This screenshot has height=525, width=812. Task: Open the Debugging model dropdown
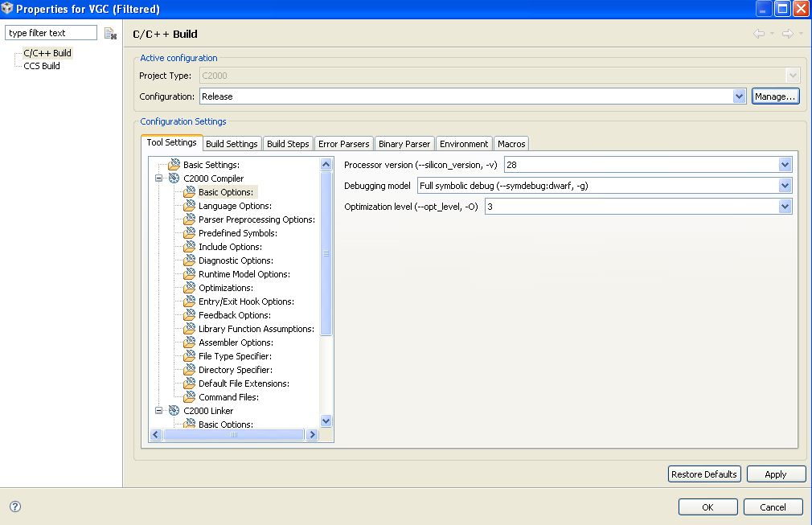click(x=784, y=186)
